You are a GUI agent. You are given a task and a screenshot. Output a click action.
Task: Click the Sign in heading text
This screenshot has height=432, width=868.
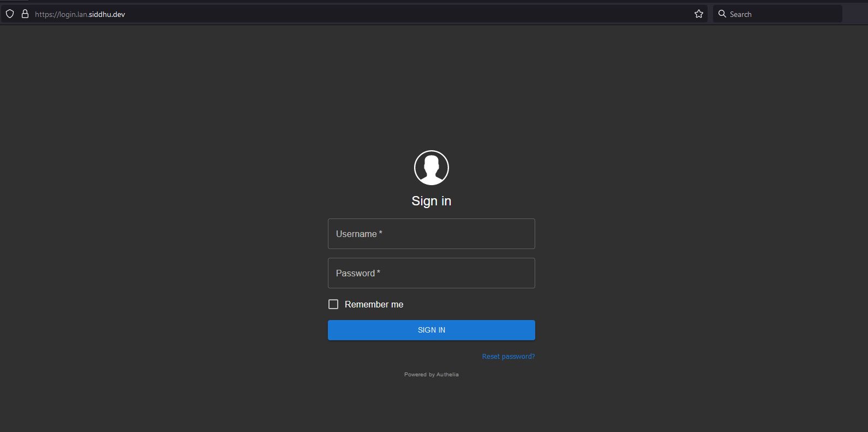click(x=432, y=201)
